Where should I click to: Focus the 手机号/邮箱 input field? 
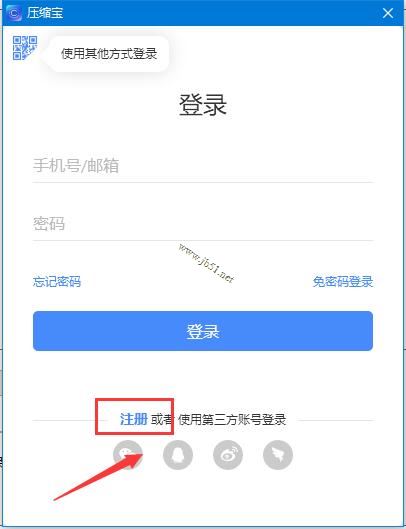[x=203, y=166]
